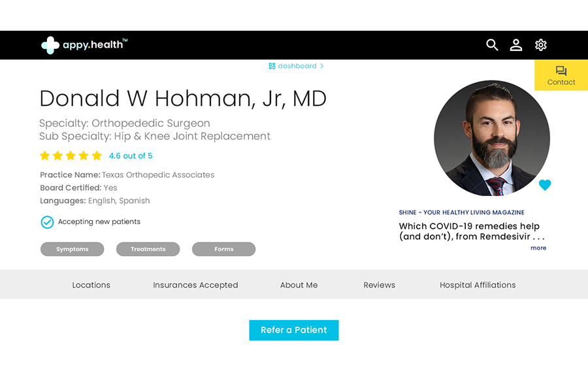Favorite the doctor with the heart icon
The image size is (588, 392).
tap(545, 185)
